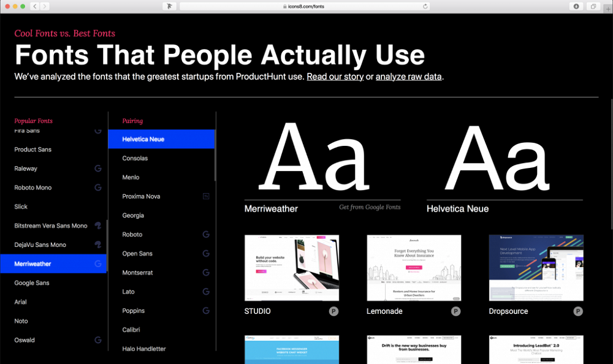This screenshot has width=613, height=364.
Task: Click the source icon next to DejaVu Sans Mono
Action: click(x=98, y=245)
